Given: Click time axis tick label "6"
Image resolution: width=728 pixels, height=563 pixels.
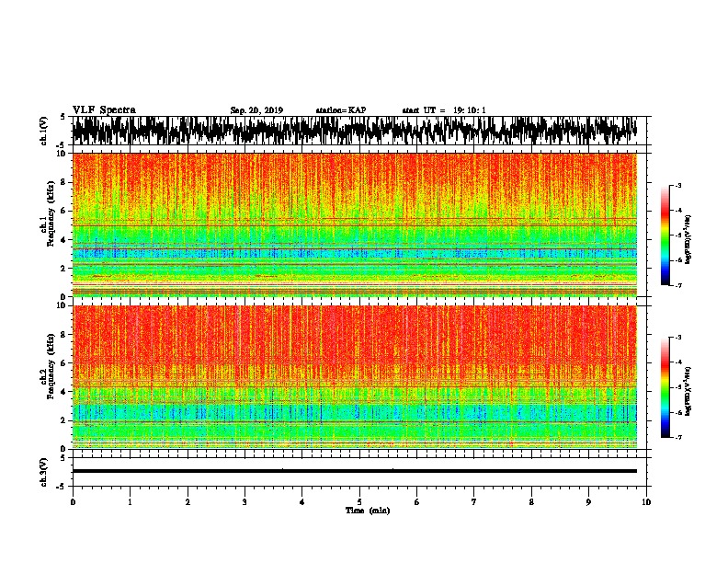Looking at the screenshot, I should 417,502.
